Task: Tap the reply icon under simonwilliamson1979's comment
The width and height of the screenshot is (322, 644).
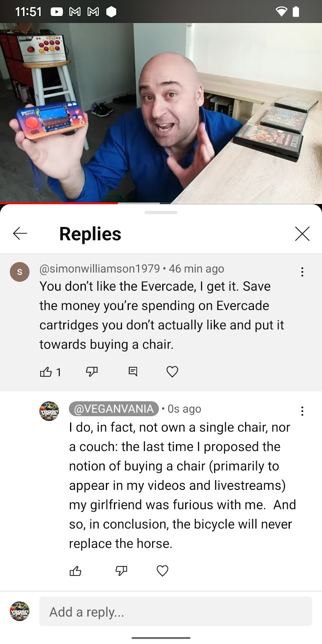Action: [x=133, y=372]
